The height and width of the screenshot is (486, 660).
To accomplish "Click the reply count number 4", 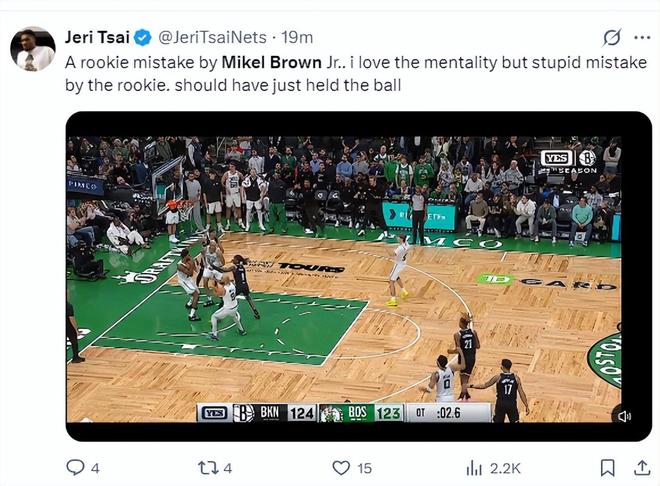I will tap(95, 468).
